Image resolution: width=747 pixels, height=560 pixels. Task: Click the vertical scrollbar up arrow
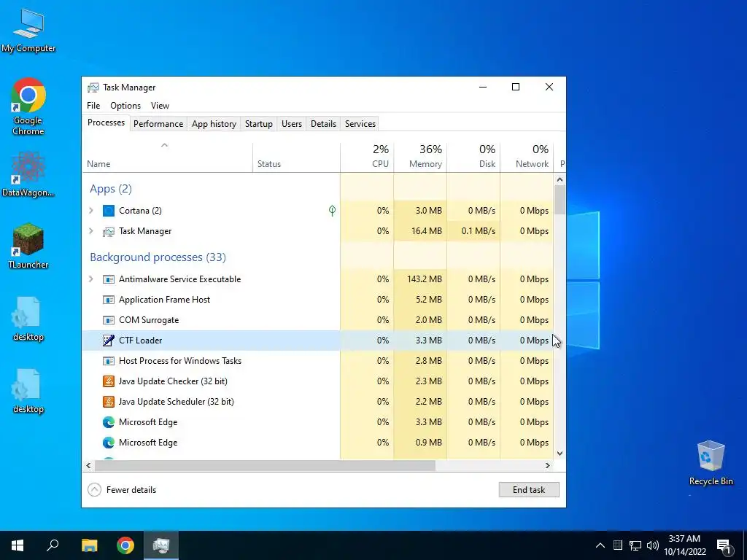(560, 180)
